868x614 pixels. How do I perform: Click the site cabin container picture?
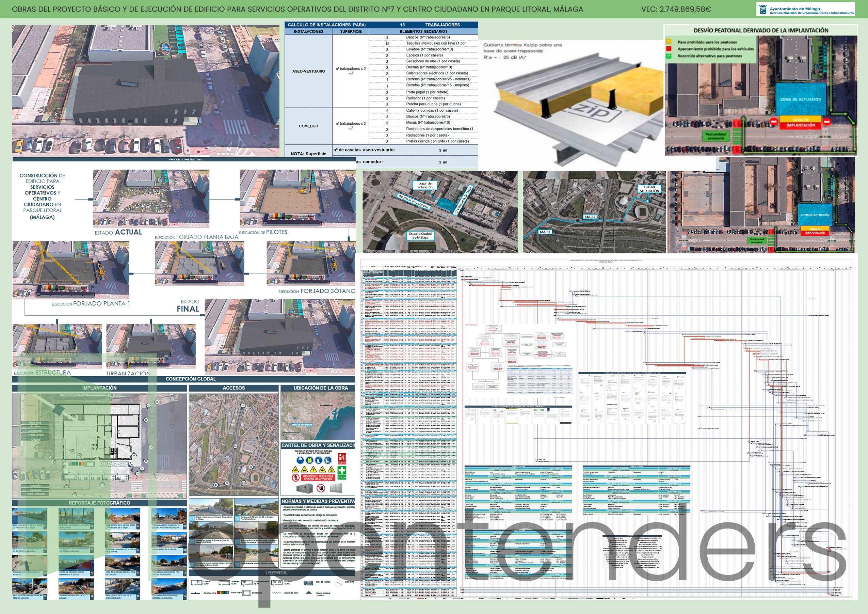click(x=305, y=489)
